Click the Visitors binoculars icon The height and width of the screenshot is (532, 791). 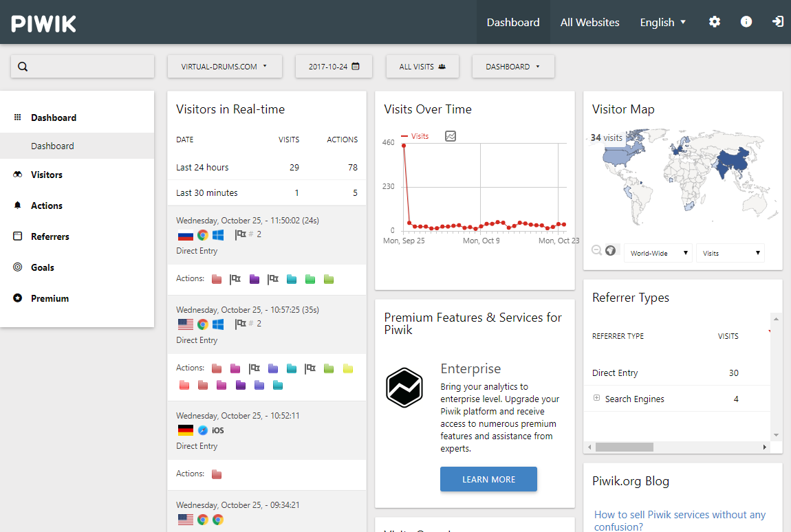(18, 175)
